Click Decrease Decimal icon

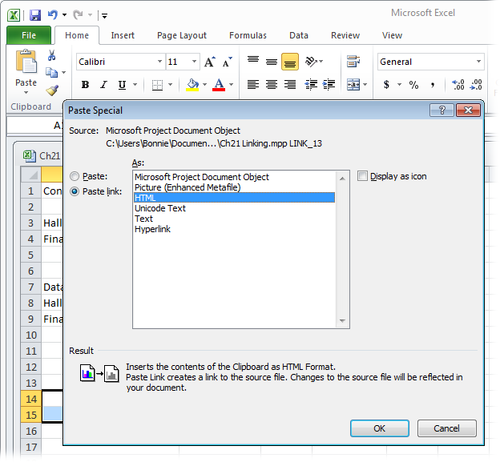pos(476,85)
